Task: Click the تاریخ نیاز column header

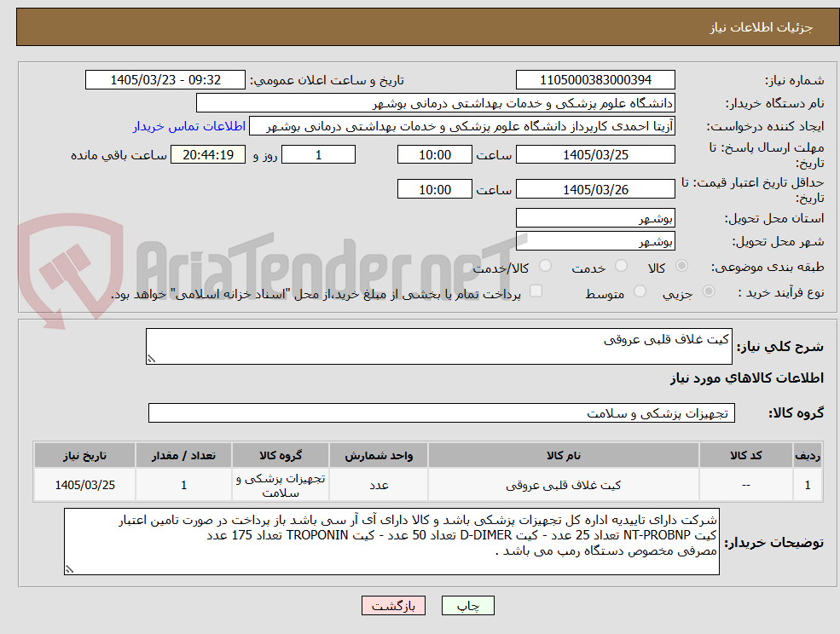Action: [84, 455]
